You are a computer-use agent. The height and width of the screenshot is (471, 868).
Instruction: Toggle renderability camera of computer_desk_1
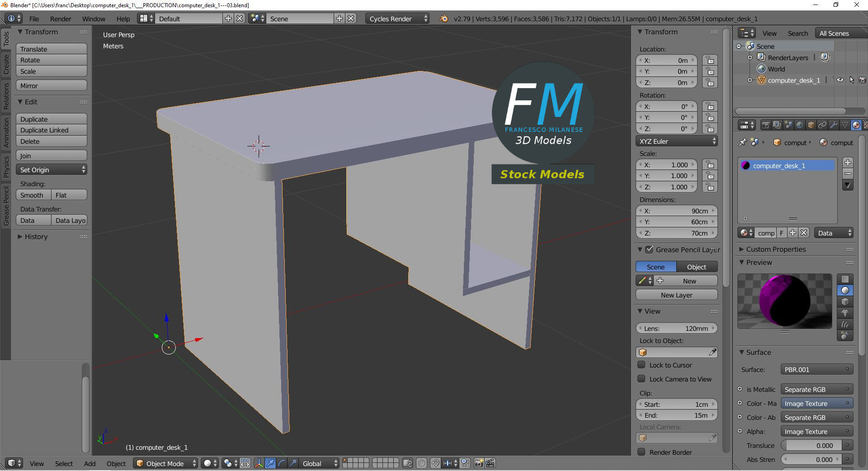click(863, 80)
